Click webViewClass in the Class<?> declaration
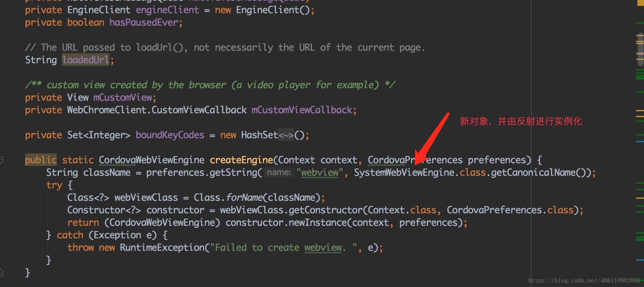The image size is (644, 287). (146, 197)
